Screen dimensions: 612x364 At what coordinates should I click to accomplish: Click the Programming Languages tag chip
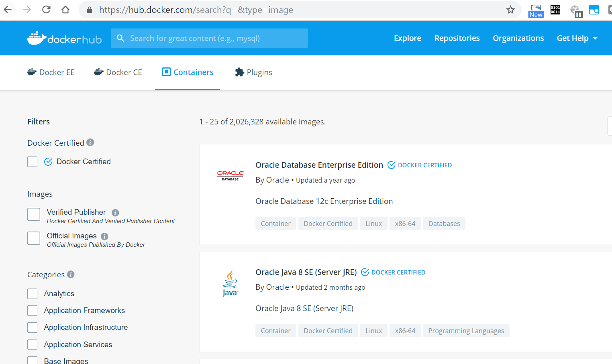[x=466, y=331]
